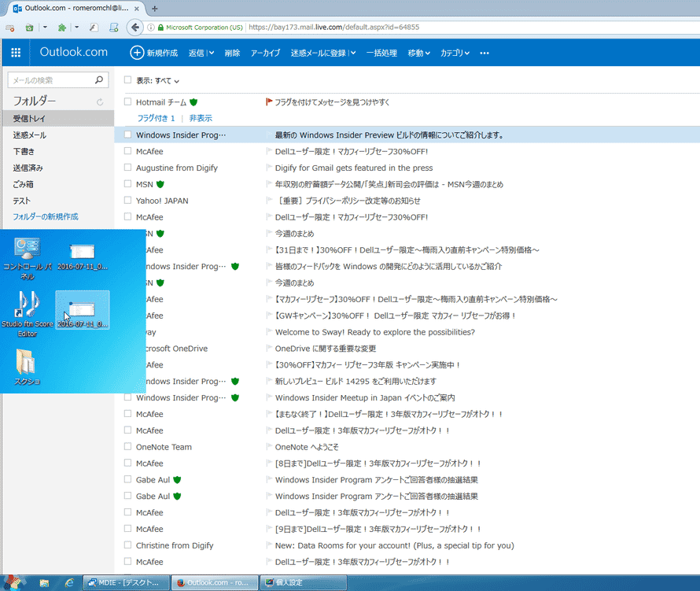The image size is (700, 591).
Task: Open the 移動 dropdown
Action: tap(418, 54)
